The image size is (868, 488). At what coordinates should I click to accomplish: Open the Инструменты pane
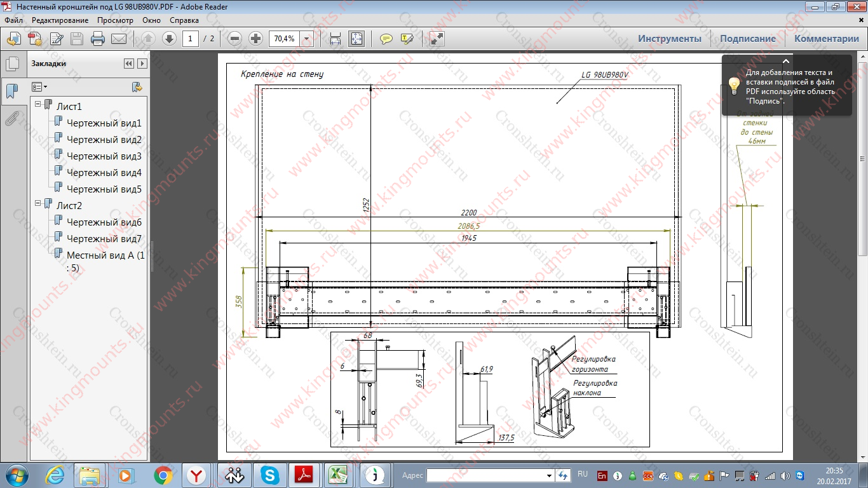[670, 39]
